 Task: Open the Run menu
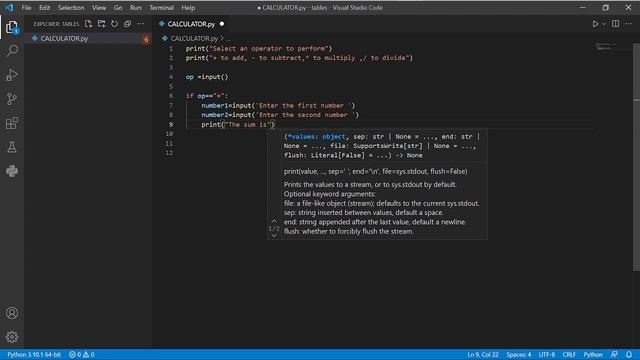pos(136,7)
